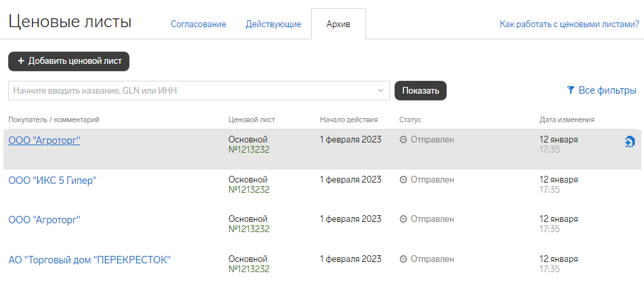Viewport: 644px width, 281px height.
Task: Switch to the Согласование tab
Action: click(x=199, y=24)
